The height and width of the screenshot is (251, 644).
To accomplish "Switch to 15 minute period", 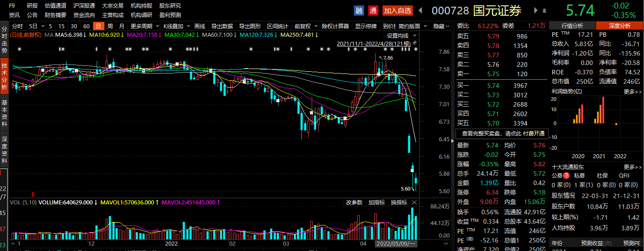I will pos(61,26).
